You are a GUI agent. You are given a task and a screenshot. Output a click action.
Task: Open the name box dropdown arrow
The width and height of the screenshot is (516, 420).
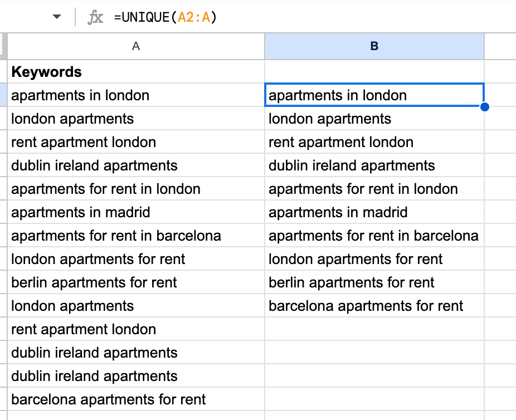pyautogui.click(x=56, y=17)
